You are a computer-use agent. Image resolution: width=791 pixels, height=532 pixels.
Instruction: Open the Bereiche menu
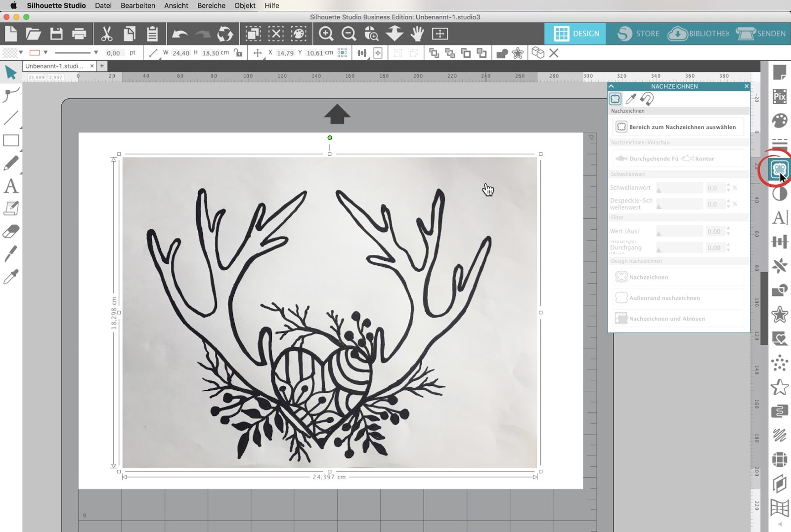tap(211, 5)
